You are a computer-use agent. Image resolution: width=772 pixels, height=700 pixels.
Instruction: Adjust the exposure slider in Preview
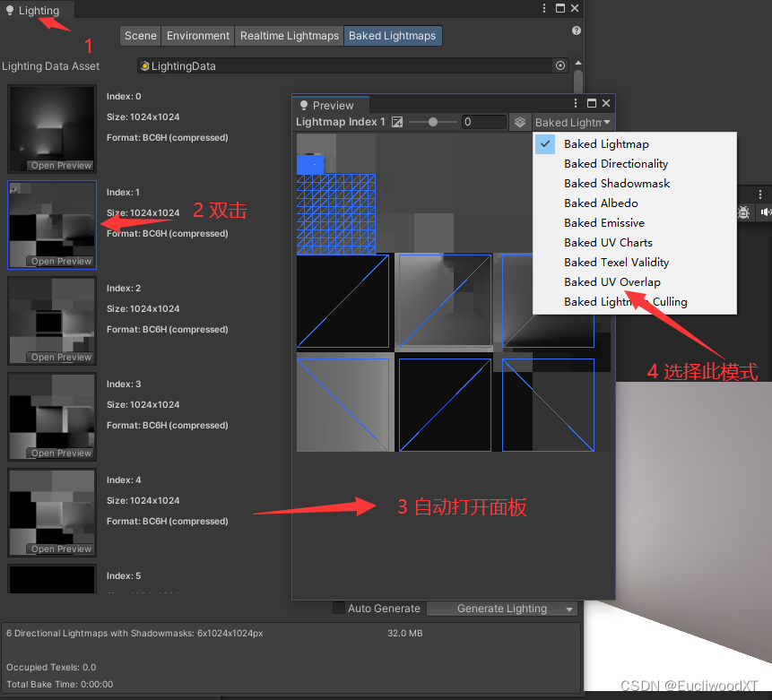point(433,122)
